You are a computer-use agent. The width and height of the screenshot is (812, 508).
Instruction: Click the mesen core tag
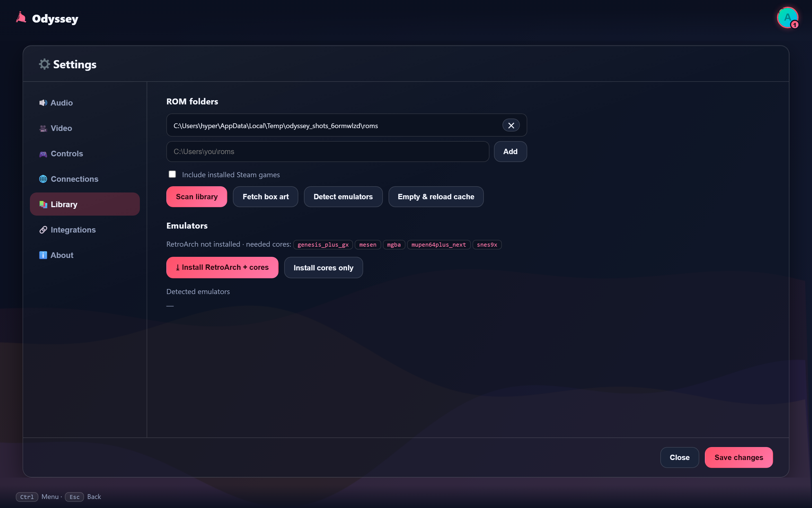(368, 245)
